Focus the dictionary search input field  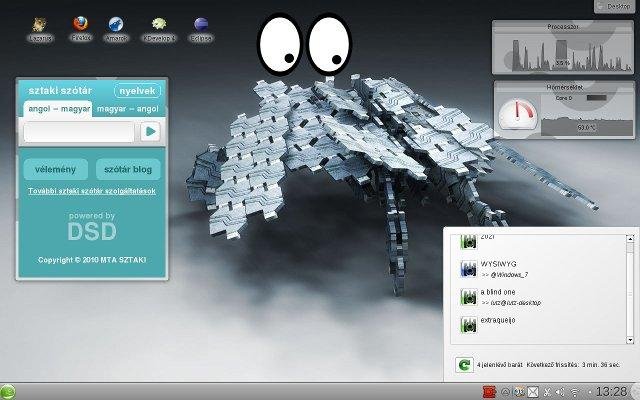pyautogui.click(x=79, y=132)
